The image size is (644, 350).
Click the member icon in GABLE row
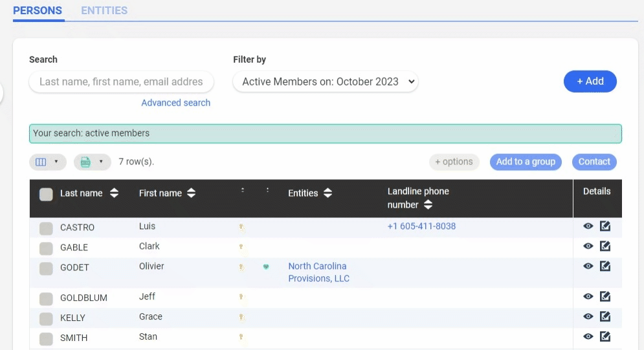click(x=241, y=247)
